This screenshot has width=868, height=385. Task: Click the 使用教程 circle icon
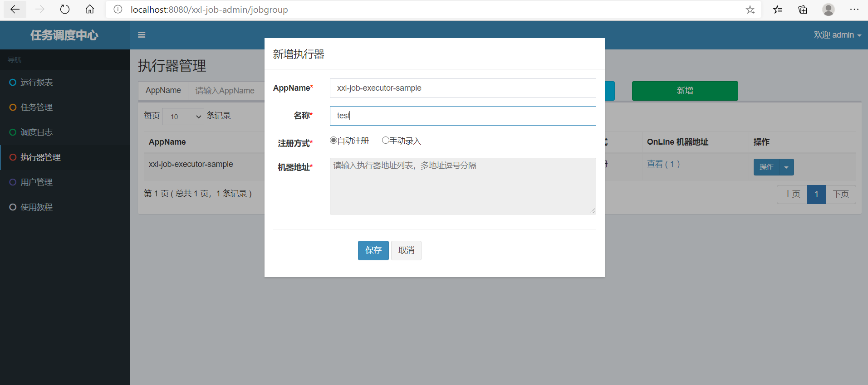tap(13, 207)
